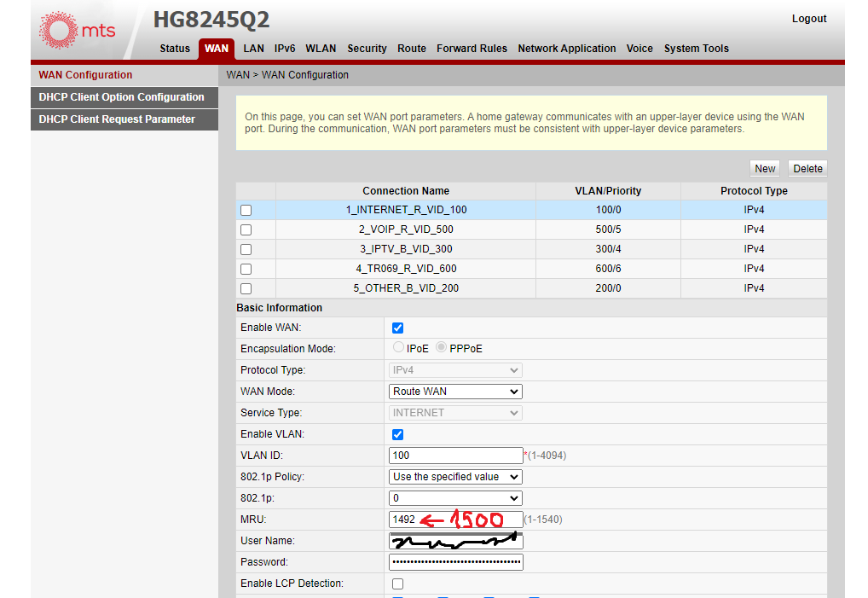This screenshot has height=598, width=868.
Task: Switch to Forward Rules tab
Action: click(472, 48)
